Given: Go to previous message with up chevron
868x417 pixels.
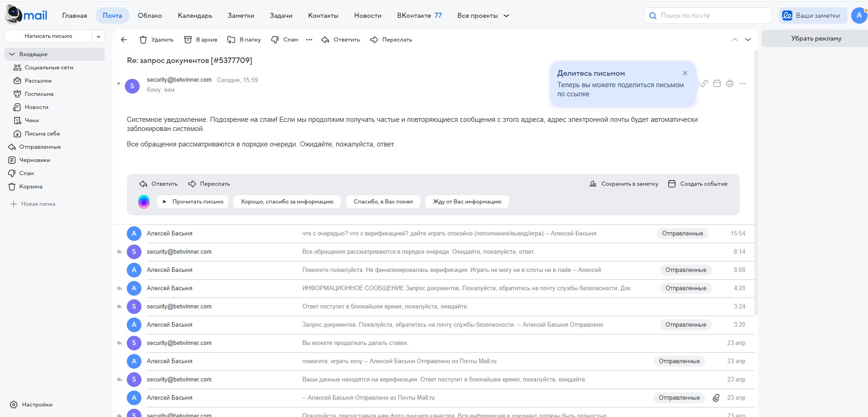Looking at the screenshot, I should pos(735,40).
